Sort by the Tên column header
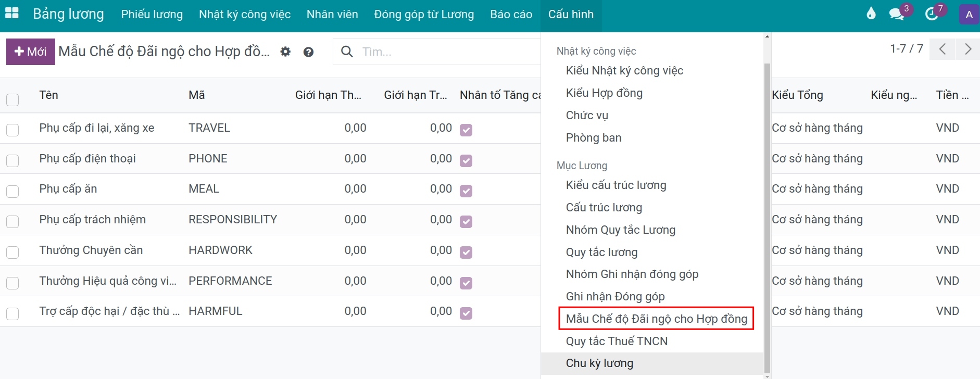This screenshot has height=379, width=980. pos(48,95)
